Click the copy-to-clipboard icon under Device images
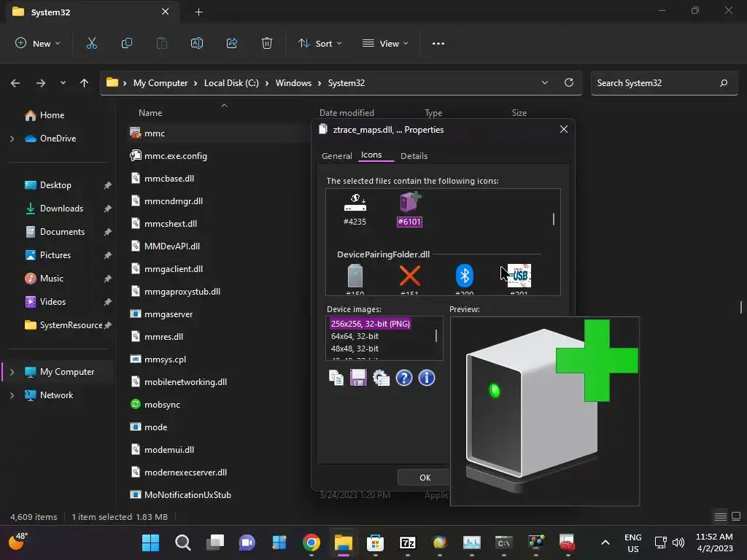Viewport: 747px width, 560px height. coord(336,378)
